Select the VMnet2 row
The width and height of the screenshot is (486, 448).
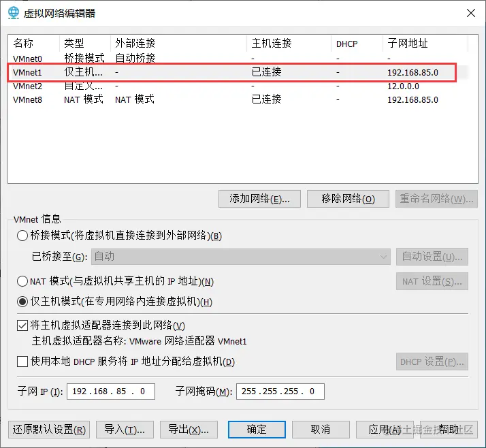[x=238, y=86]
